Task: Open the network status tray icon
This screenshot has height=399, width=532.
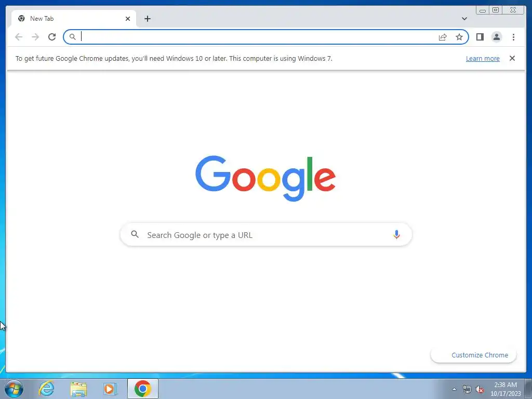Action: tap(467, 390)
